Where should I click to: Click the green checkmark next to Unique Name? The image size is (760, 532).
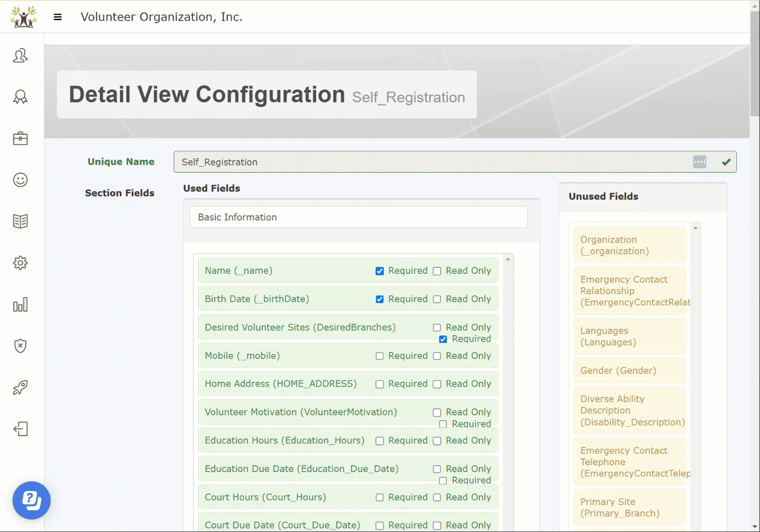click(726, 162)
